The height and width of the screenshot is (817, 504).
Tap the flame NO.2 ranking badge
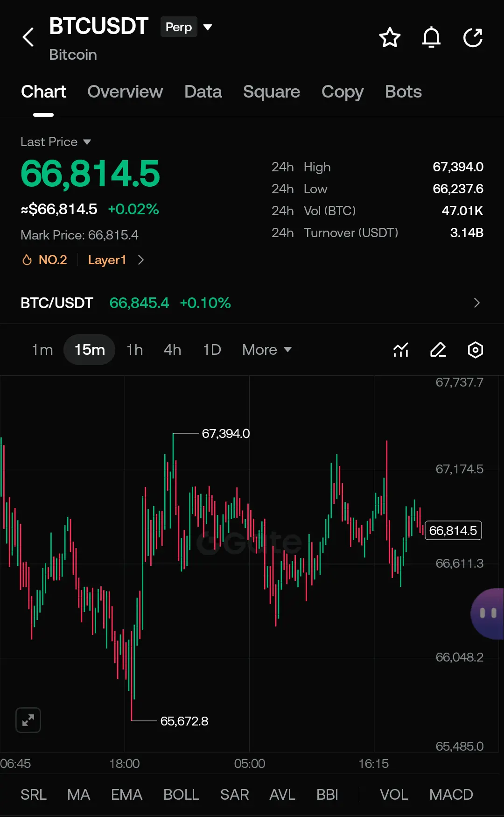click(45, 260)
